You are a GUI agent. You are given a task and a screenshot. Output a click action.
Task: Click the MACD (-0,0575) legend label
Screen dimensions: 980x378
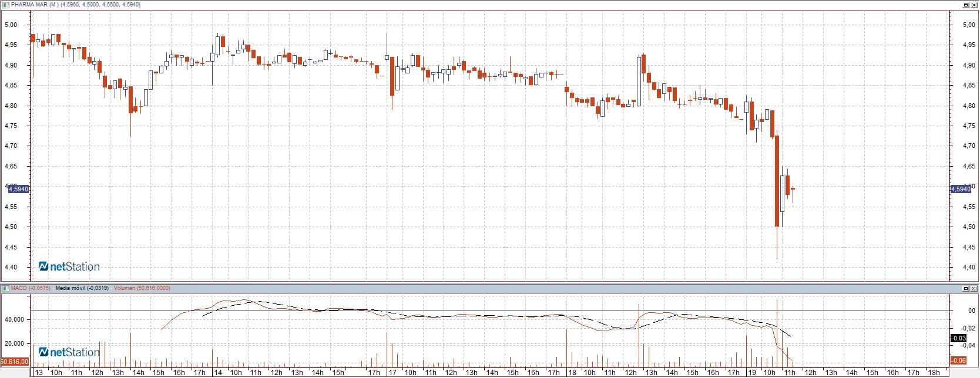click(31, 288)
